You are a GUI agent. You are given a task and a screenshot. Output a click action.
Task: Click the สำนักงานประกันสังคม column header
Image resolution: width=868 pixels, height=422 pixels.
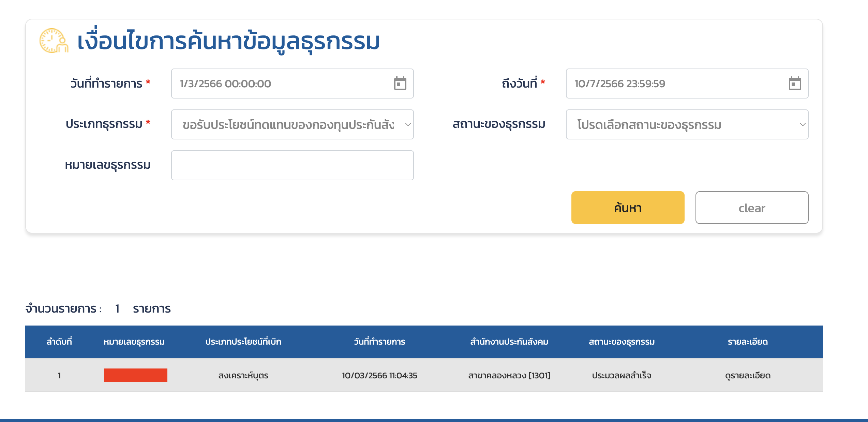(509, 342)
